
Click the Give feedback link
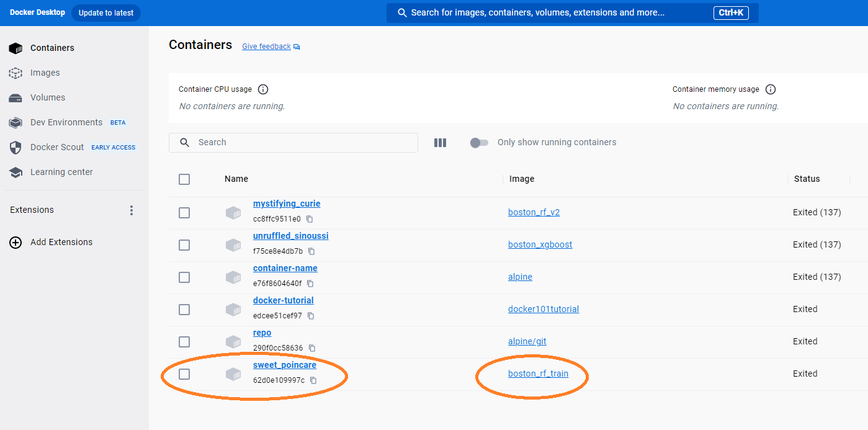click(266, 47)
